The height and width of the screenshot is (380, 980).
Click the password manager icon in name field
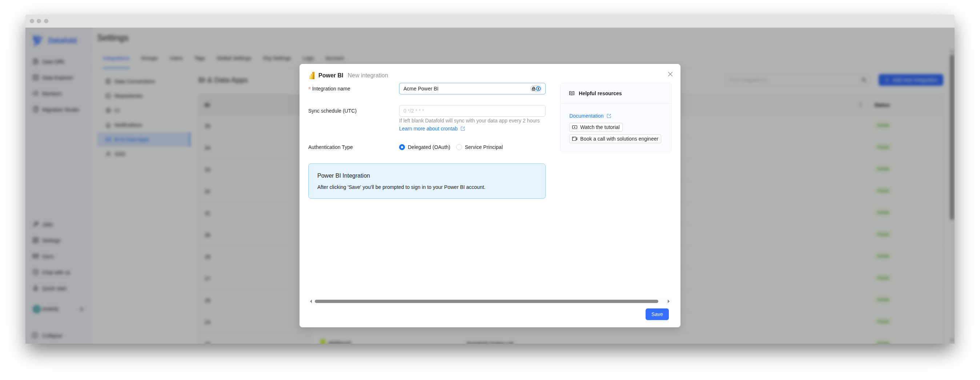pyautogui.click(x=536, y=89)
